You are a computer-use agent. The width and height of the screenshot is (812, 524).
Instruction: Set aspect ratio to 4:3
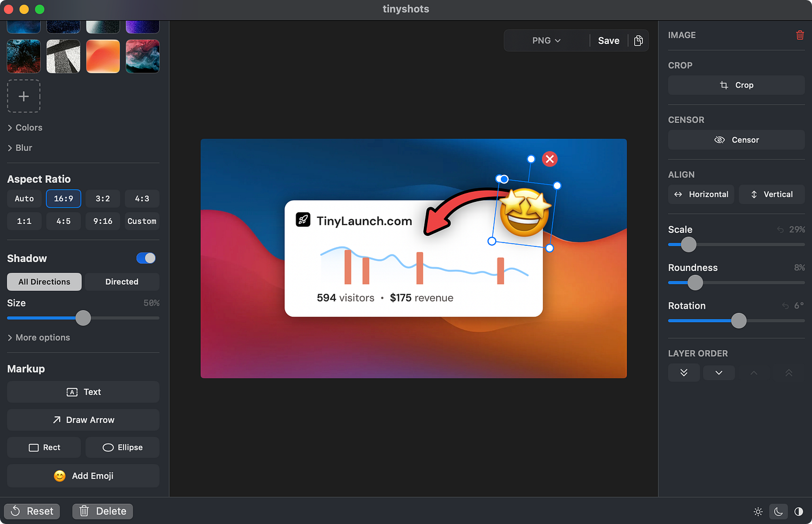[x=142, y=199]
